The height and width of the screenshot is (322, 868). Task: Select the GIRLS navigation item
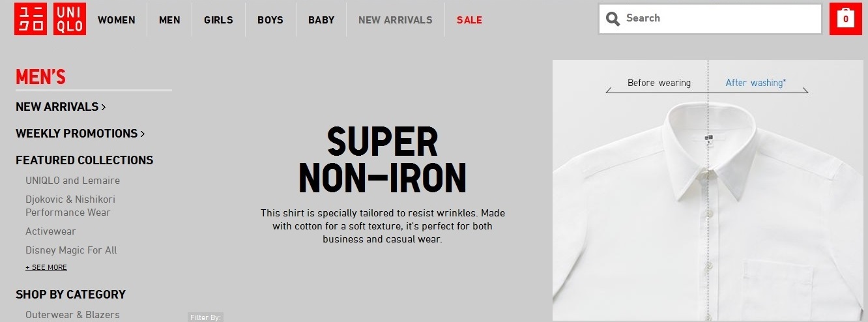click(218, 20)
